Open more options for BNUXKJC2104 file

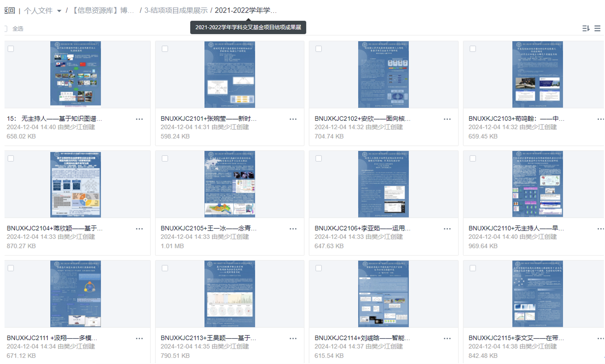(139, 229)
